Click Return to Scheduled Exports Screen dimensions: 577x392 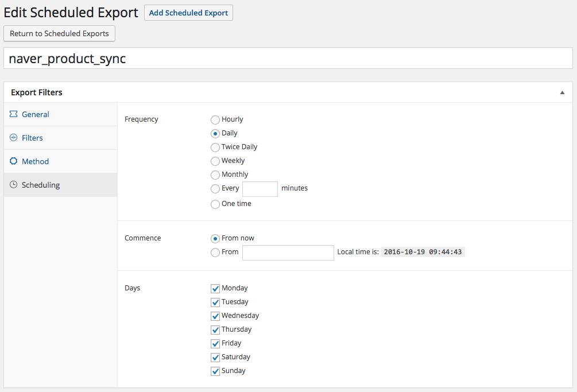pyautogui.click(x=59, y=33)
